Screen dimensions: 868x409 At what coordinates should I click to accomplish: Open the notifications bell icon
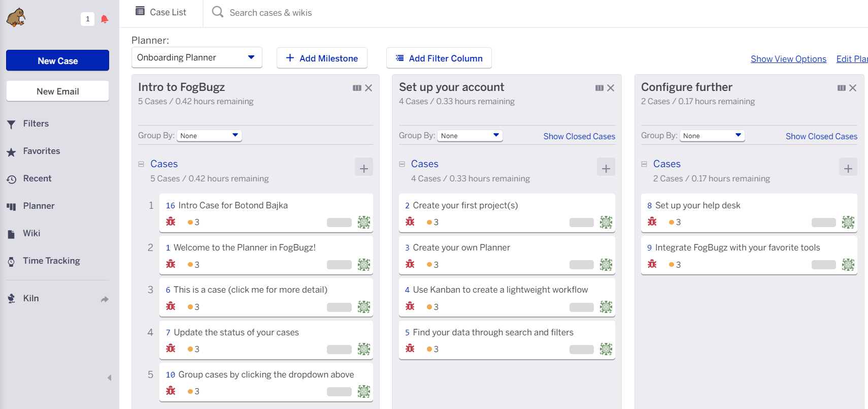click(x=105, y=19)
